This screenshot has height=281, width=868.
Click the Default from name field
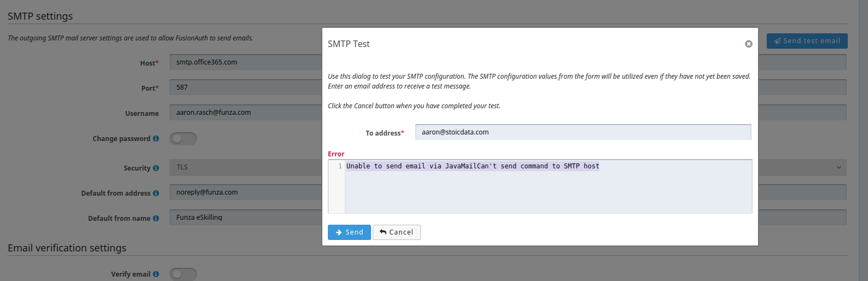[245, 218]
